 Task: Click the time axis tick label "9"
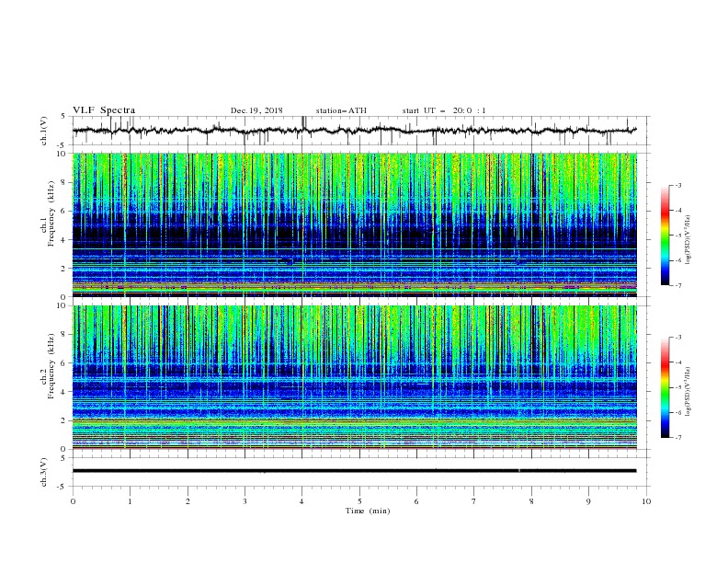(588, 501)
